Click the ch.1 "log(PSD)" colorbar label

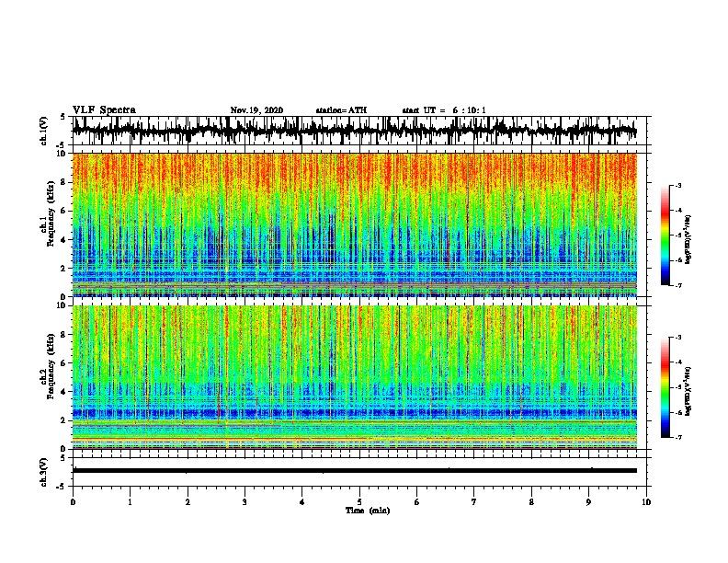(688, 239)
